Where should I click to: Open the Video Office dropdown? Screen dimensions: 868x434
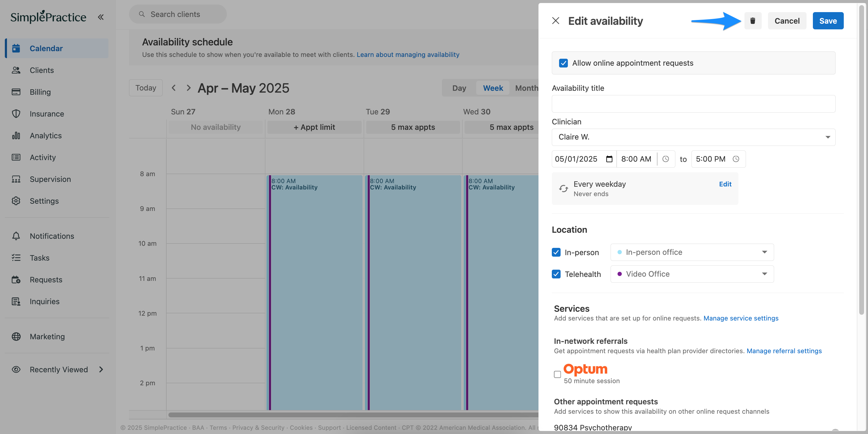[x=692, y=274]
